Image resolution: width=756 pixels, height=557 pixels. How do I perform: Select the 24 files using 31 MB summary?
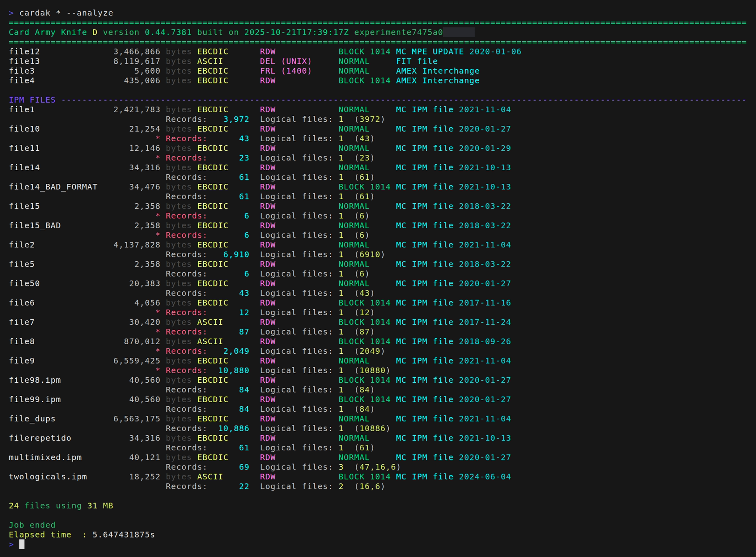(x=61, y=506)
